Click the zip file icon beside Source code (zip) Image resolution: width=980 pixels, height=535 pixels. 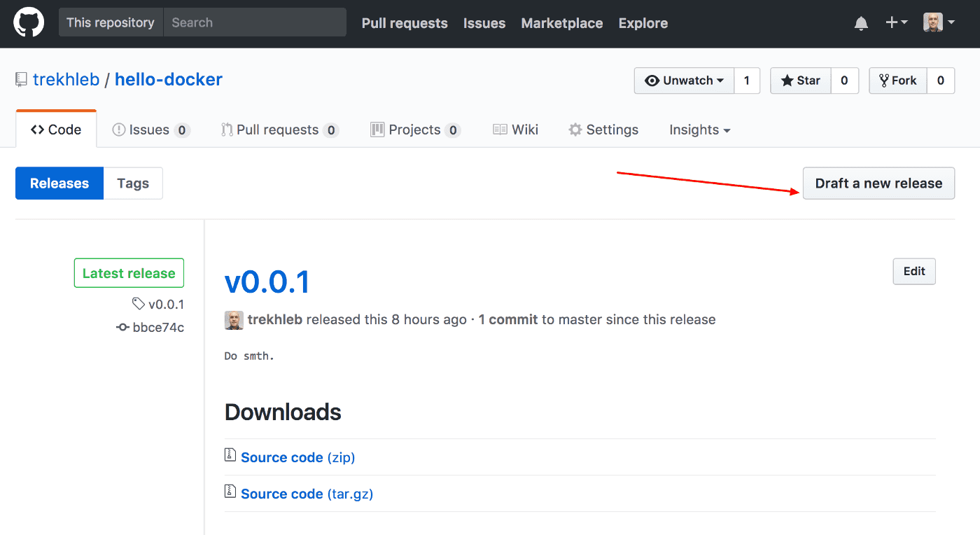230,454
